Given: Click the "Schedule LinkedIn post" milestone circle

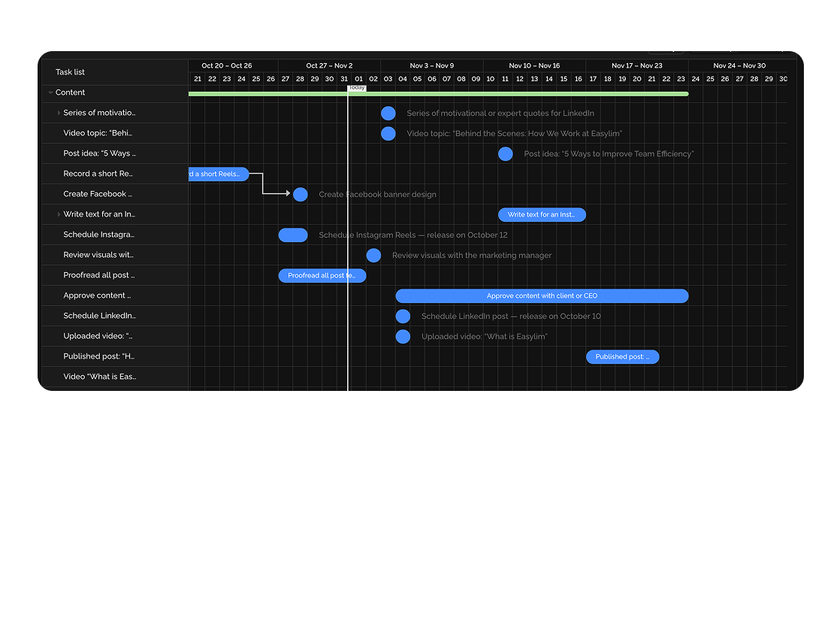Looking at the screenshot, I should pyautogui.click(x=403, y=316).
